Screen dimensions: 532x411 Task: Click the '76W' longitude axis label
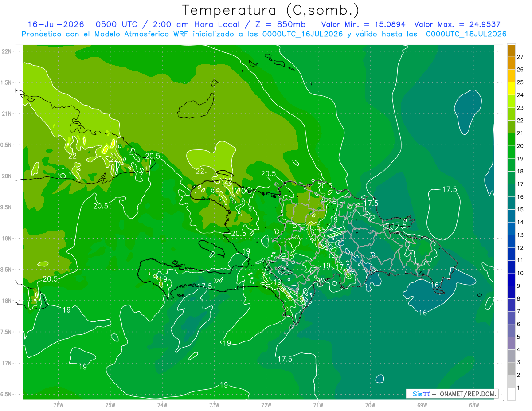tap(58, 405)
